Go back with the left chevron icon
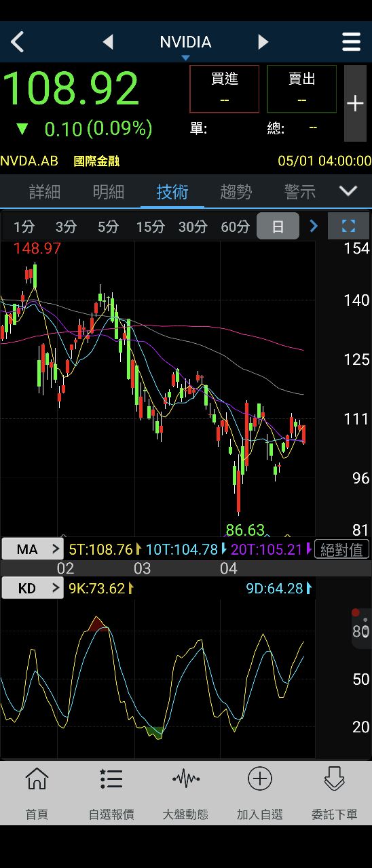The width and height of the screenshot is (372, 868). pos(18,42)
